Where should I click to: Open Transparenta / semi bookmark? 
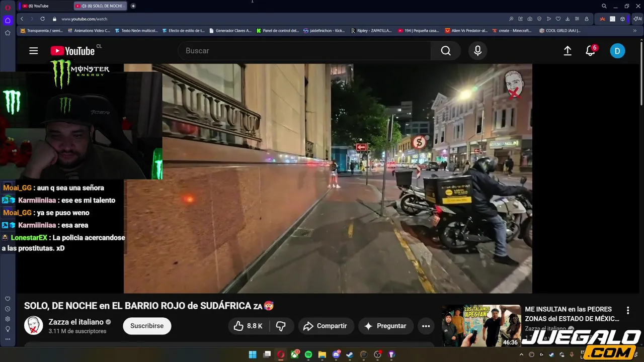click(x=41, y=31)
